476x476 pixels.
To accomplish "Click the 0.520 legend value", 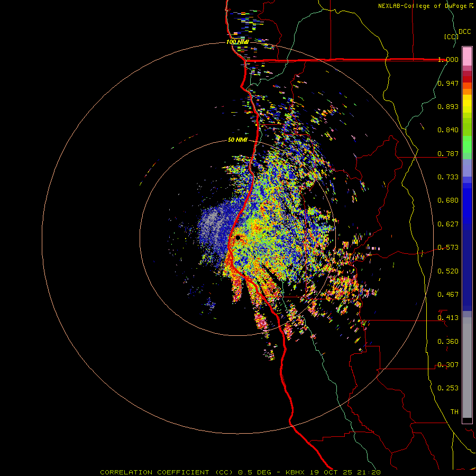I will click(448, 271).
